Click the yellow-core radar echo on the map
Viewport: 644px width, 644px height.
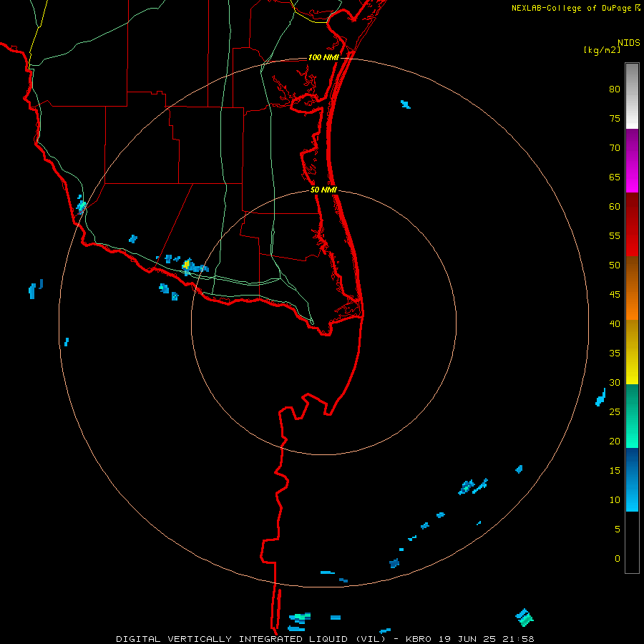[187, 265]
